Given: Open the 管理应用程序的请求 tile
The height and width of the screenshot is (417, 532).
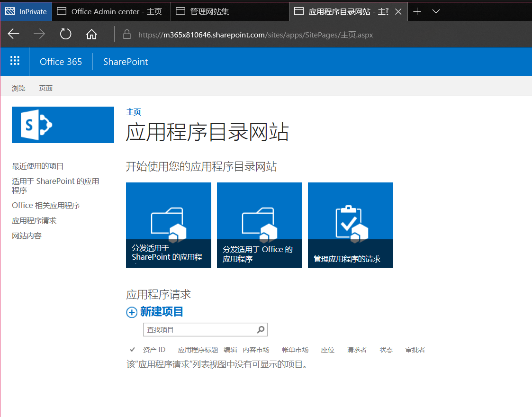Looking at the screenshot, I should [350, 225].
